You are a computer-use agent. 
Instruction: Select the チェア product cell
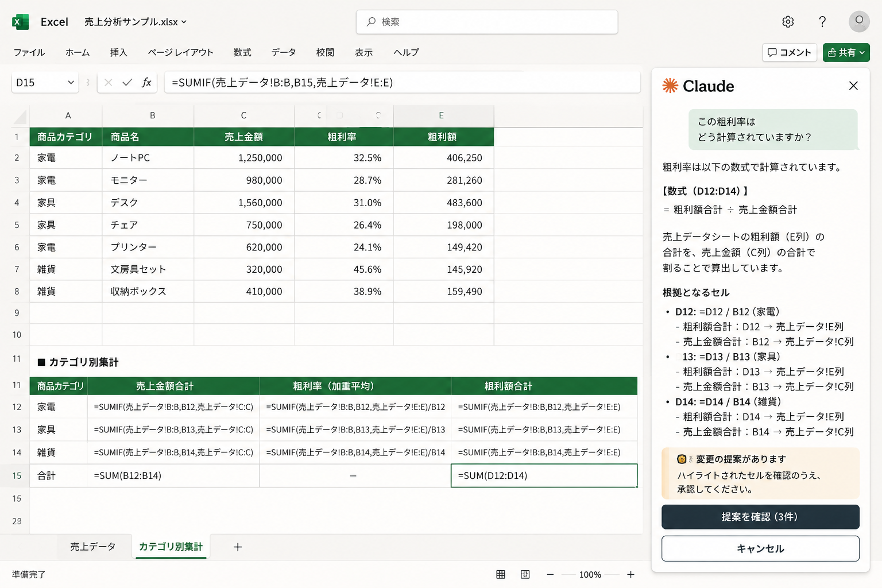(x=148, y=225)
